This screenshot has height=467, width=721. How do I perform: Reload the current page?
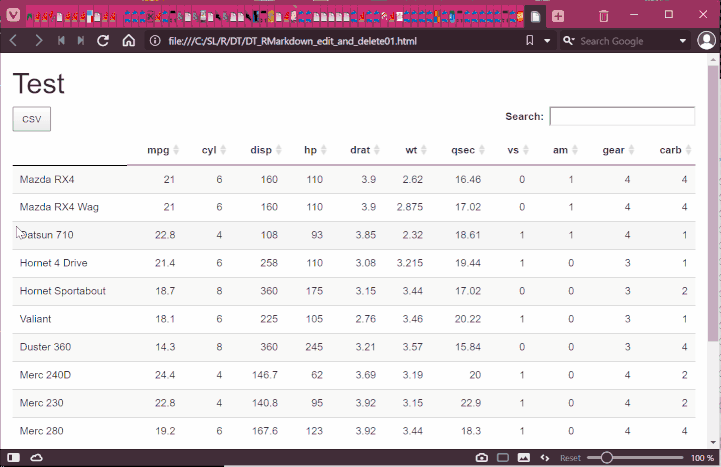pos(103,41)
